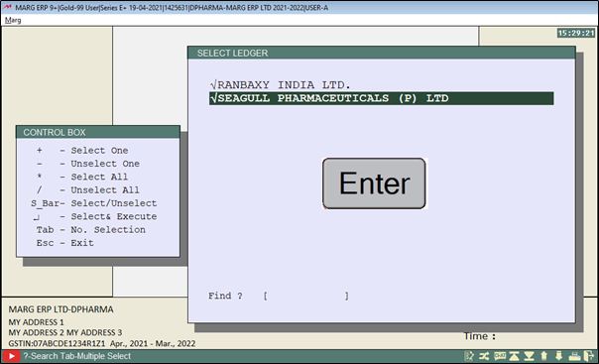Click the down arrow icon in status bar
599x364 pixels.
(x=559, y=356)
